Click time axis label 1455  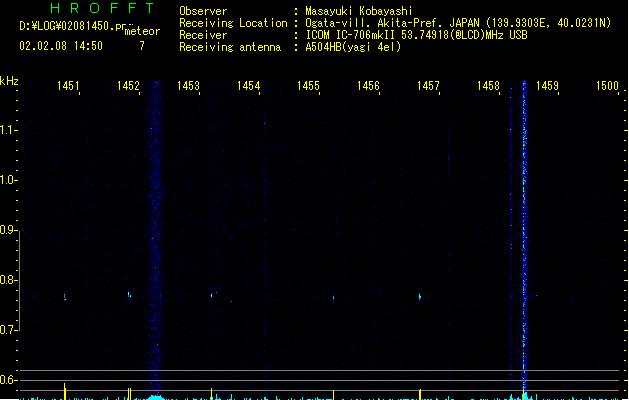pyautogui.click(x=308, y=86)
